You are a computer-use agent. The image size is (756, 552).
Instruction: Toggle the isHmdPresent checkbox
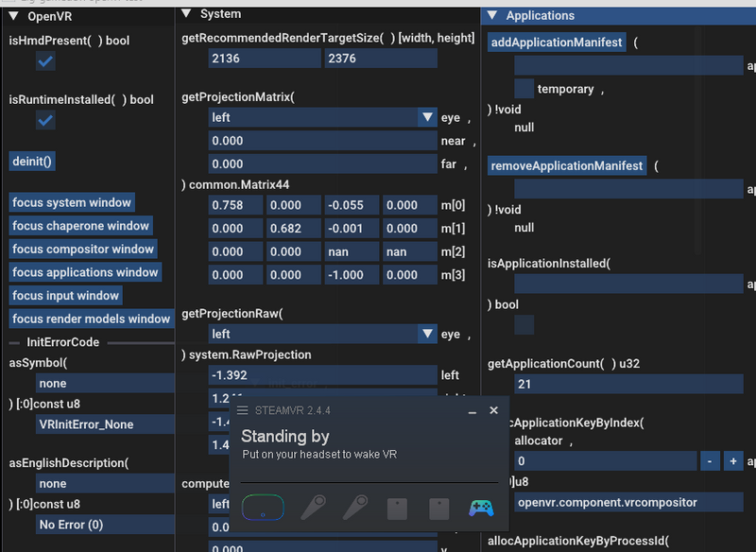point(45,61)
